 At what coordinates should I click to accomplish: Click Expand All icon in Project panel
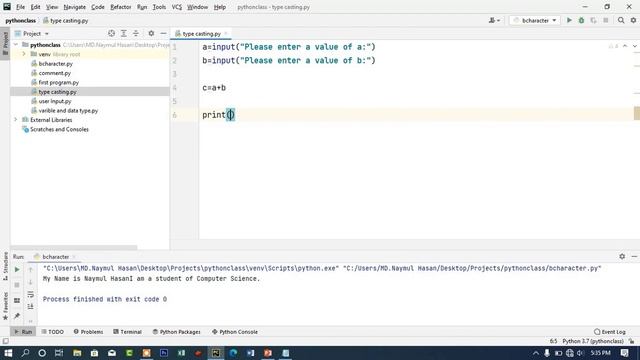[124, 33]
